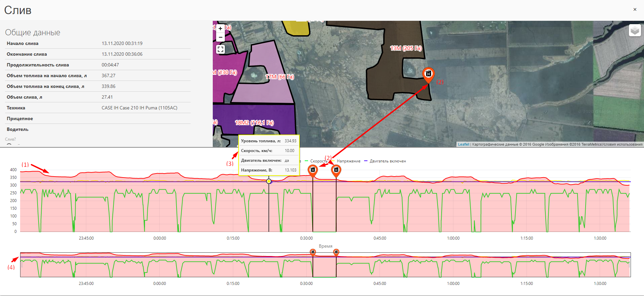Click the yellow data point on the chart

pyautogui.click(x=269, y=181)
